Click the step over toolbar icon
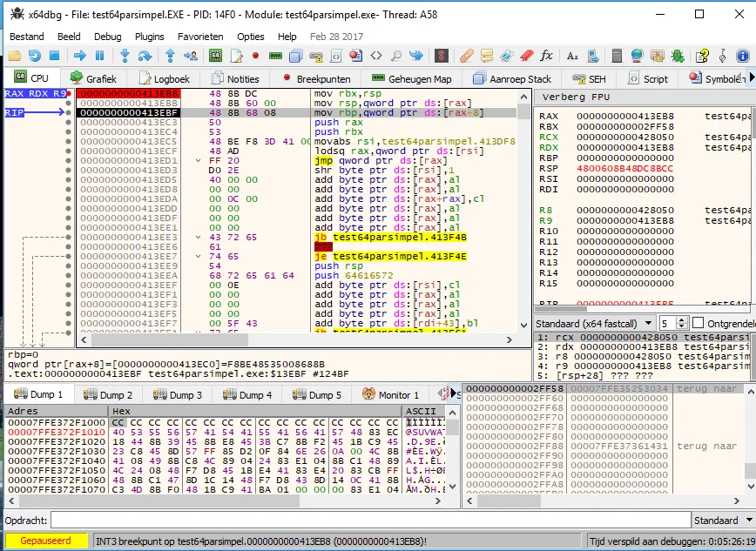The width and height of the screenshot is (756, 551). (x=146, y=56)
